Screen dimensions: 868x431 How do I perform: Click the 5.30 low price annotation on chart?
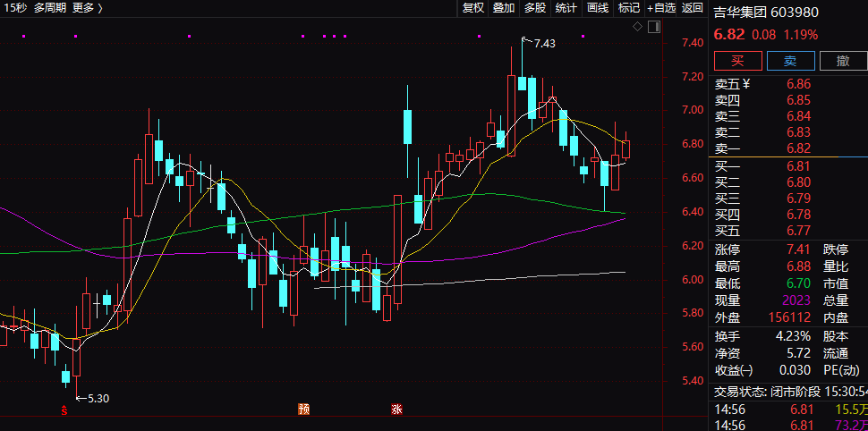click(x=98, y=398)
